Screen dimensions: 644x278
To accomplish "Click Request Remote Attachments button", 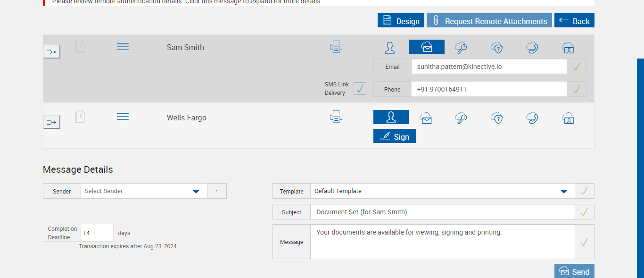I will tap(489, 21).
